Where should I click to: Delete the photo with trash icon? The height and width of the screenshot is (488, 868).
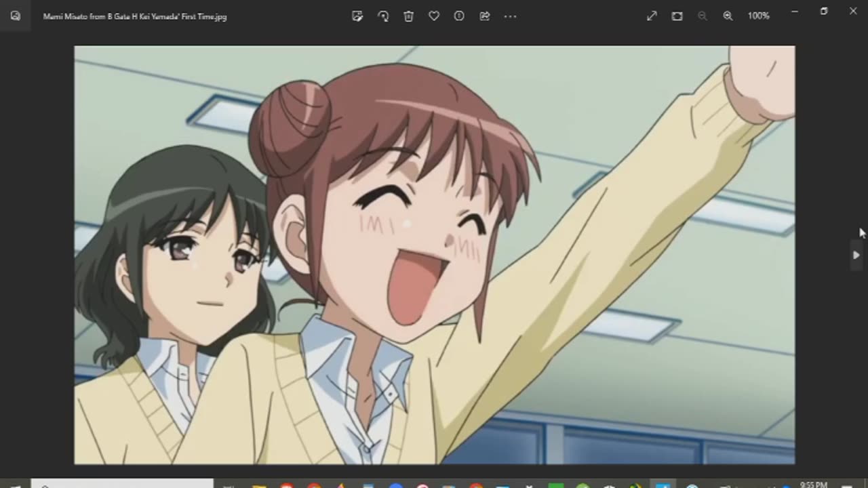click(x=408, y=16)
